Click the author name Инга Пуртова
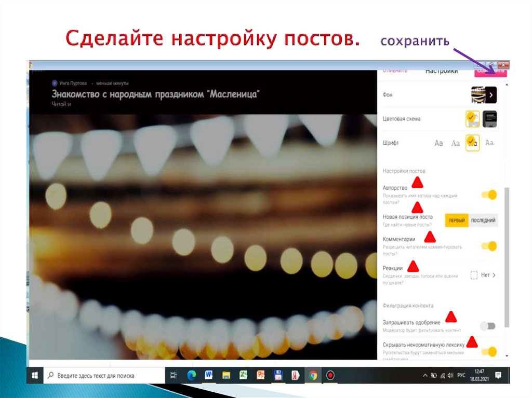Image resolution: width=532 pixels, height=398 pixels. click(x=73, y=83)
